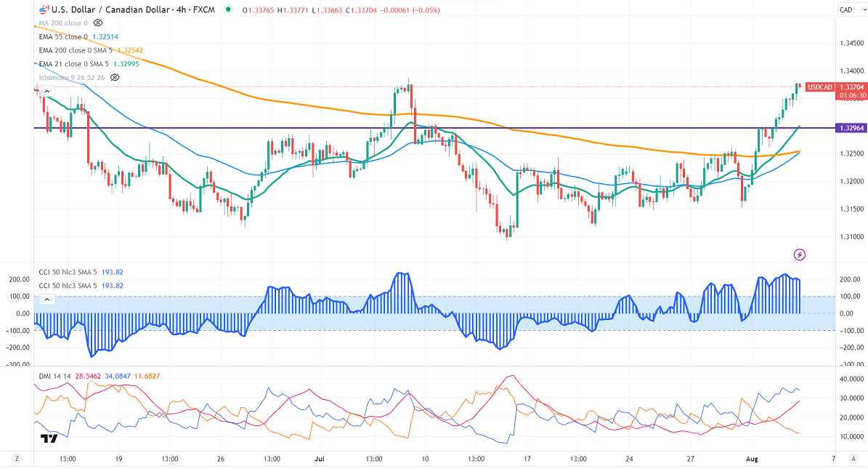Viewport: 868px width, 469px height.
Task: Select the Ichimoku 9 26 52 26 legend label
Action: coord(71,78)
